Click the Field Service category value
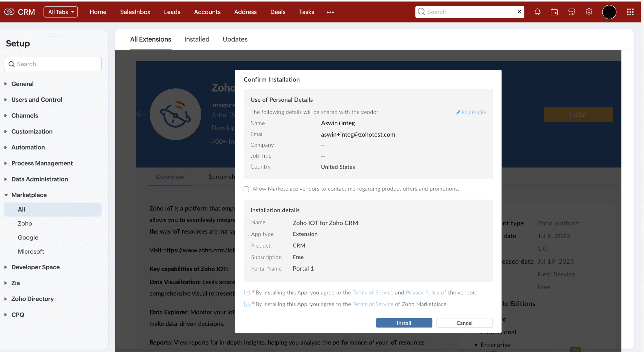The width and height of the screenshot is (644, 352). coord(556,274)
